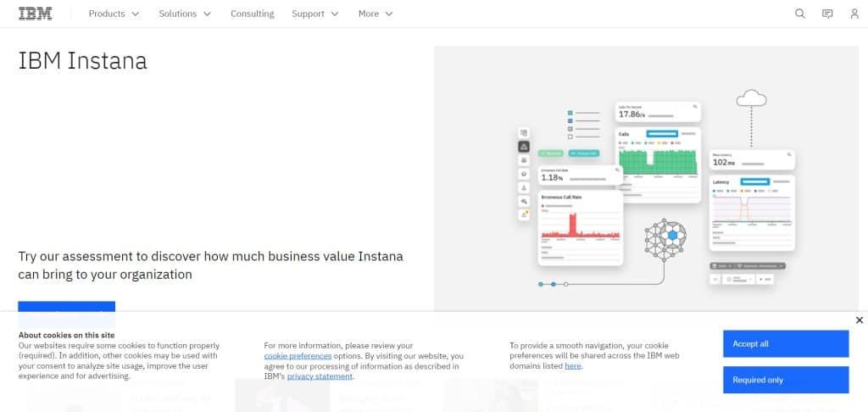This screenshot has width=868, height=412.
Task: Open the search icon in header
Action: pyautogui.click(x=800, y=14)
